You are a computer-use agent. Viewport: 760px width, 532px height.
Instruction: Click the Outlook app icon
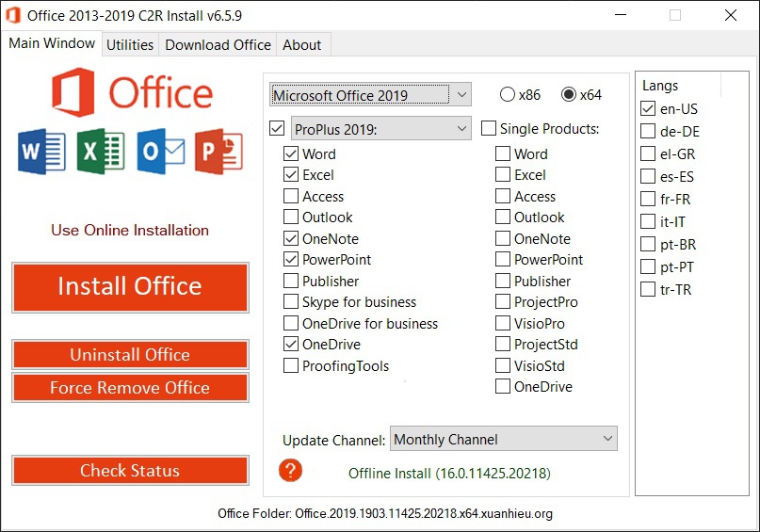click(160, 152)
